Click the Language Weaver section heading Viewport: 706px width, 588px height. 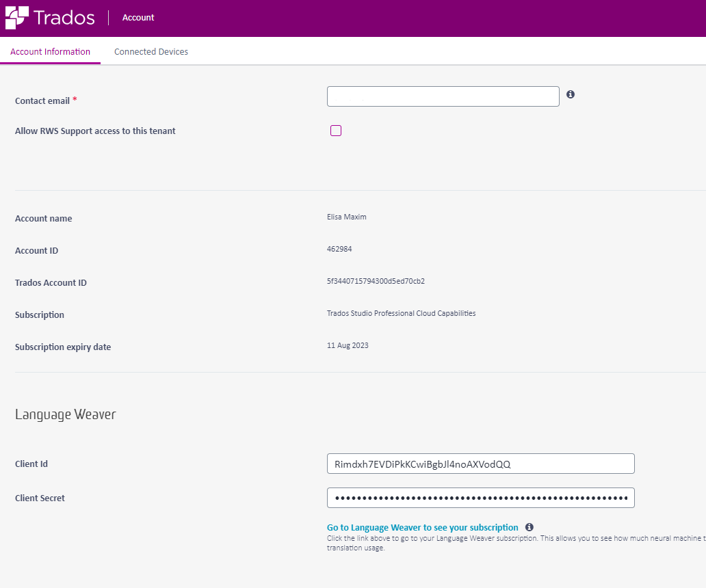(x=66, y=414)
